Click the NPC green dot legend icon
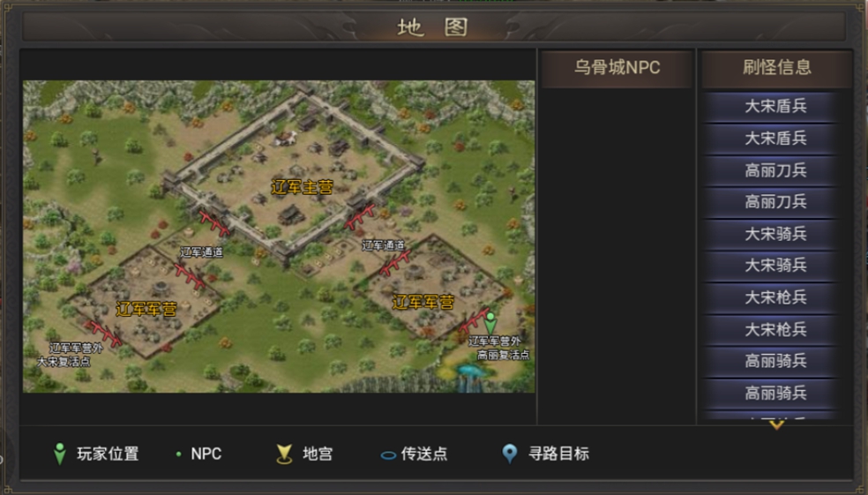 (178, 454)
